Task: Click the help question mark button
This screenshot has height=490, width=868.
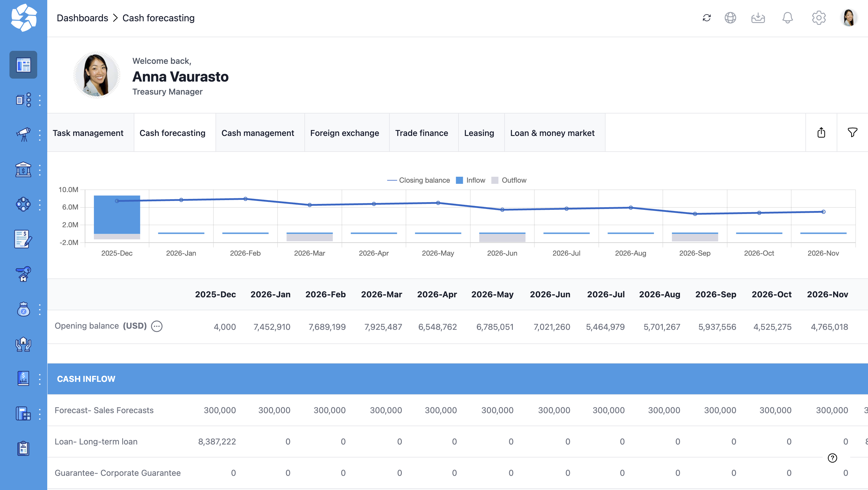Action: coord(832,457)
